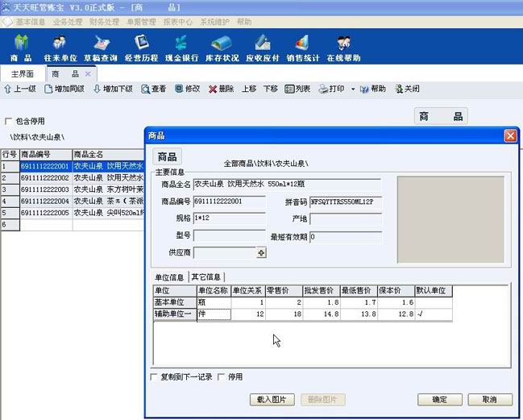Open 应收应付 toolbar icon

pos(263,48)
